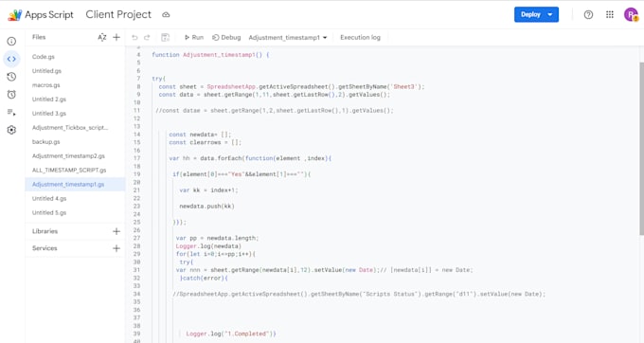Click the Logger.log(newdata) code line
This screenshot has width=644, height=343.
click(x=208, y=246)
